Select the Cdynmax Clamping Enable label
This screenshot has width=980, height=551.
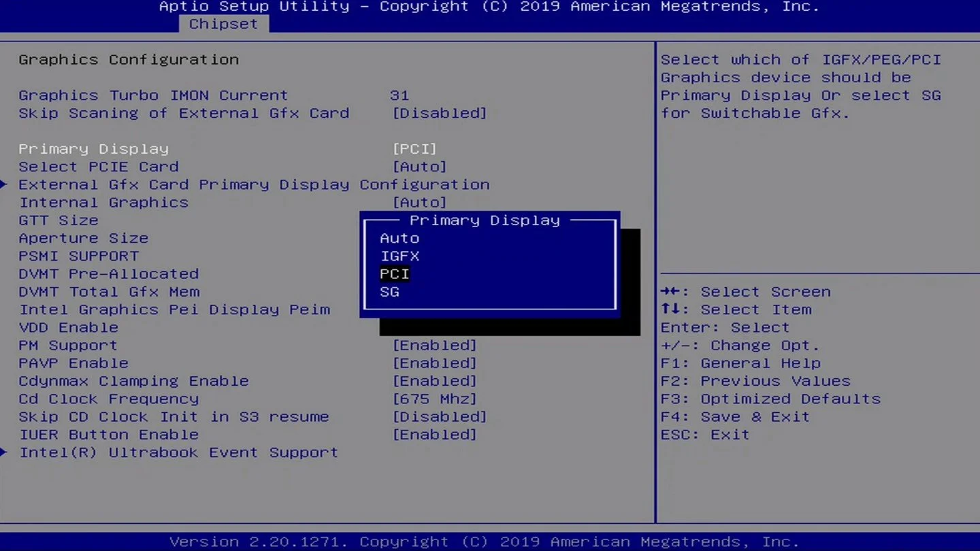(x=133, y=380)
